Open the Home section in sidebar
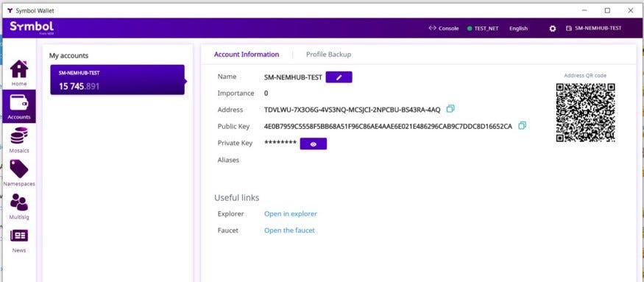 19,73
